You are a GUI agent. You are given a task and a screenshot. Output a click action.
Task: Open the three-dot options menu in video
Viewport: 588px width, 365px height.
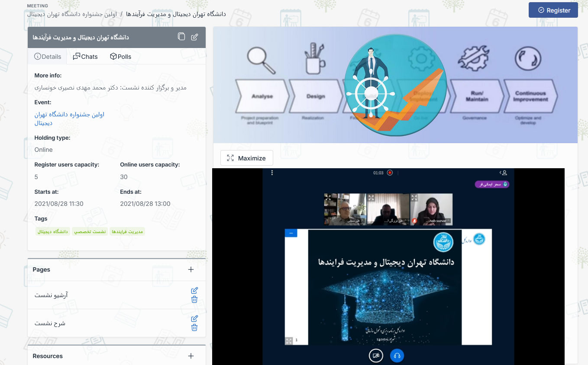272,173
